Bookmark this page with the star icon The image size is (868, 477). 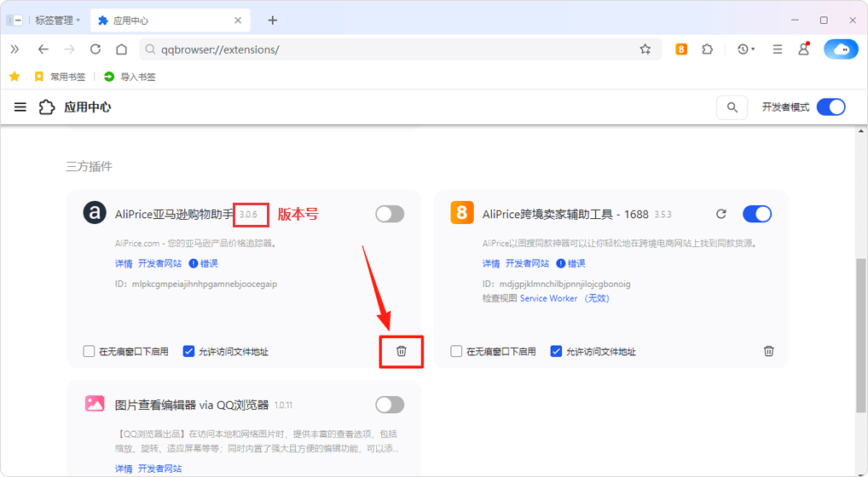645,49
